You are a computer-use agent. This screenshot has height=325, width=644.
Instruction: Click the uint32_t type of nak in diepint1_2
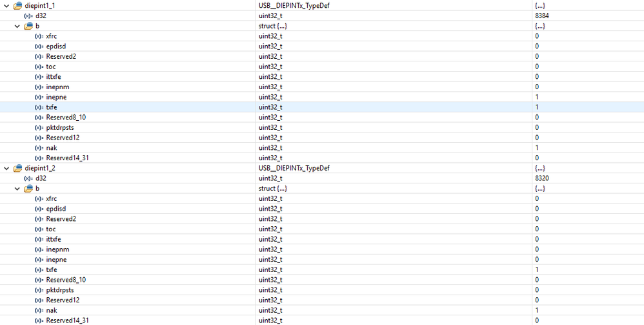tap(270, 310)
